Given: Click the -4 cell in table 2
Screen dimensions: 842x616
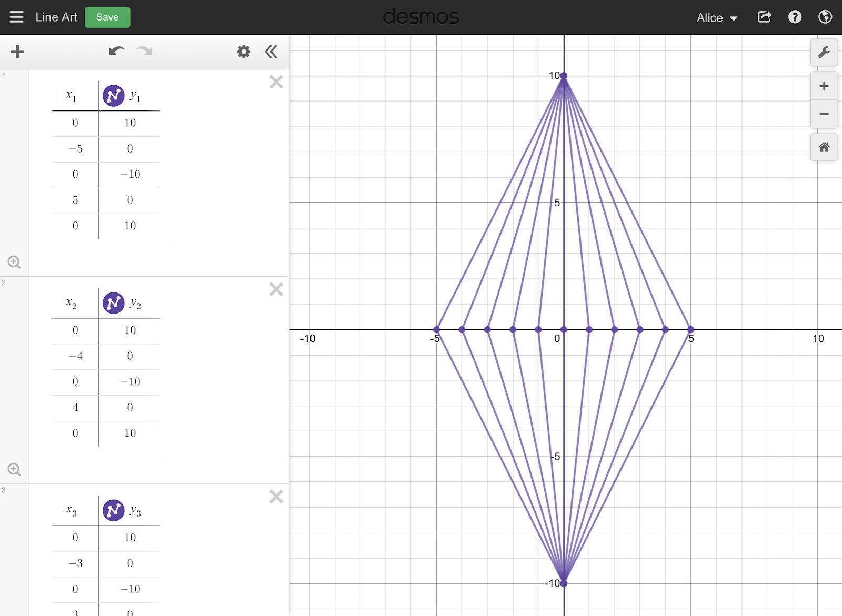Looking at the screenshot, I should coord(75,356).
